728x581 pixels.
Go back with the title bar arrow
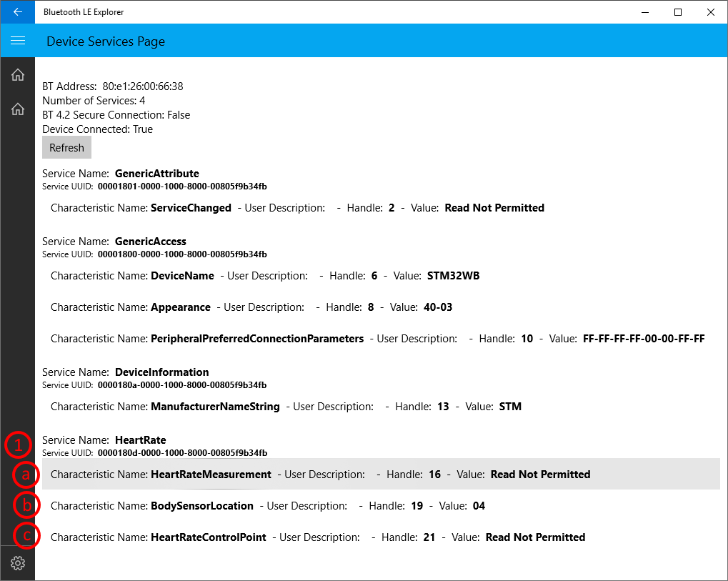18,12
